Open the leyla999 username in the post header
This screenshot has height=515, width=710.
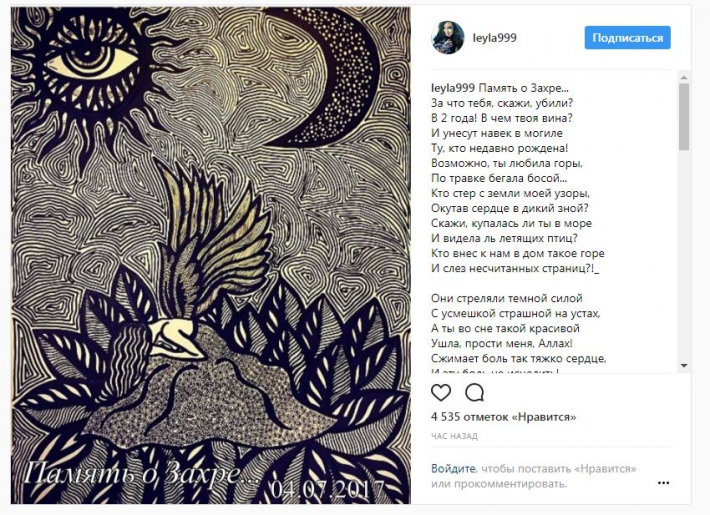tap(494, 38)
